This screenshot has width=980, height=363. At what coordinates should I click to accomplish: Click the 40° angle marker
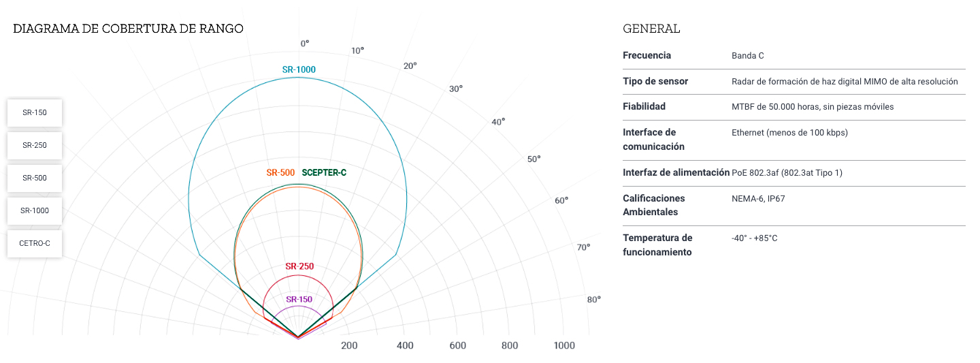(x=498, y=122)
